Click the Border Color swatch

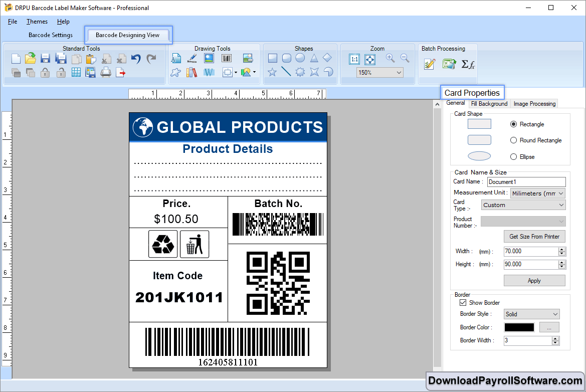click(518, 327)
